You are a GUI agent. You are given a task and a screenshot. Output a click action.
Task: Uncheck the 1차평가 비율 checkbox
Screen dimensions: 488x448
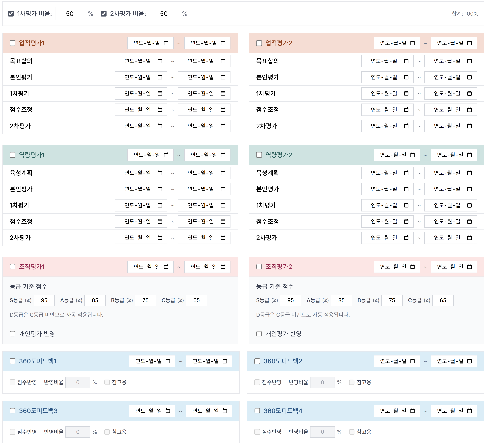pos(11,14)
